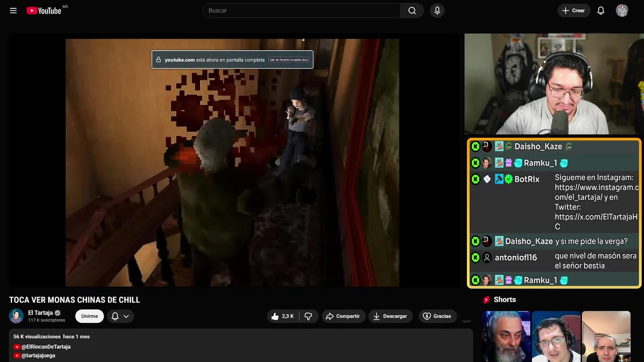The height and width of the screenshot is (362, 644).
Task: Focus the Buscar search field
Action: (301, 11)
